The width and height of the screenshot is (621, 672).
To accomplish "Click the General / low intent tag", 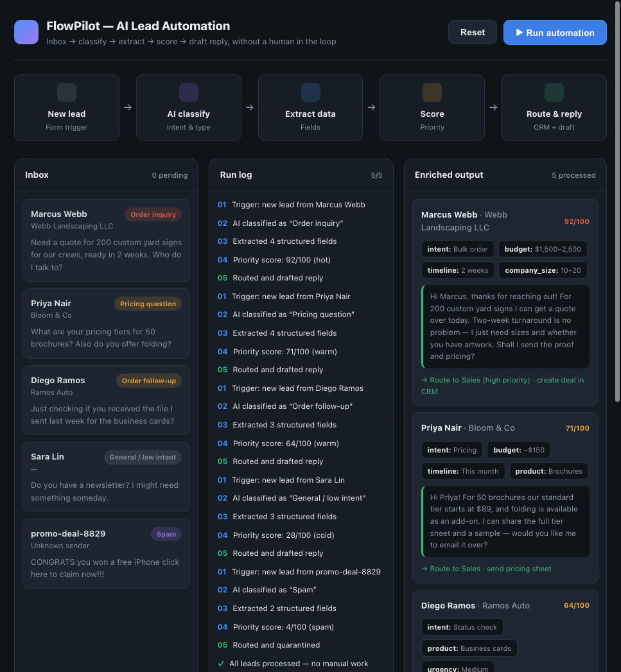I will pos(143,457).
